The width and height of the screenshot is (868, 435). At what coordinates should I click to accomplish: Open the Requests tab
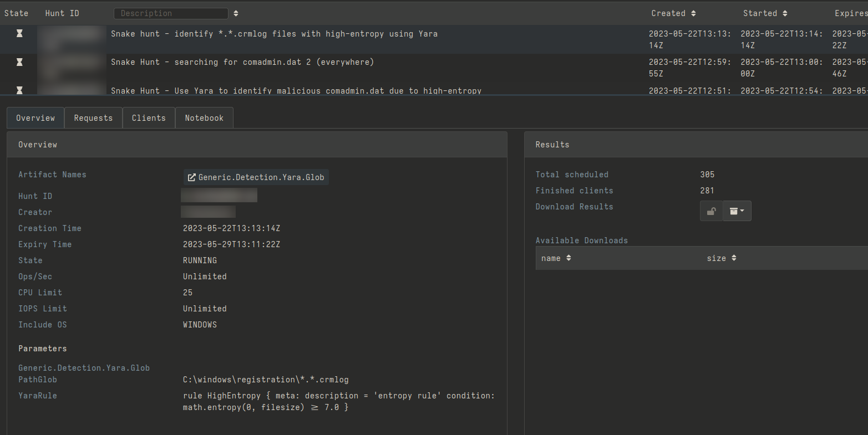(93, 118)
